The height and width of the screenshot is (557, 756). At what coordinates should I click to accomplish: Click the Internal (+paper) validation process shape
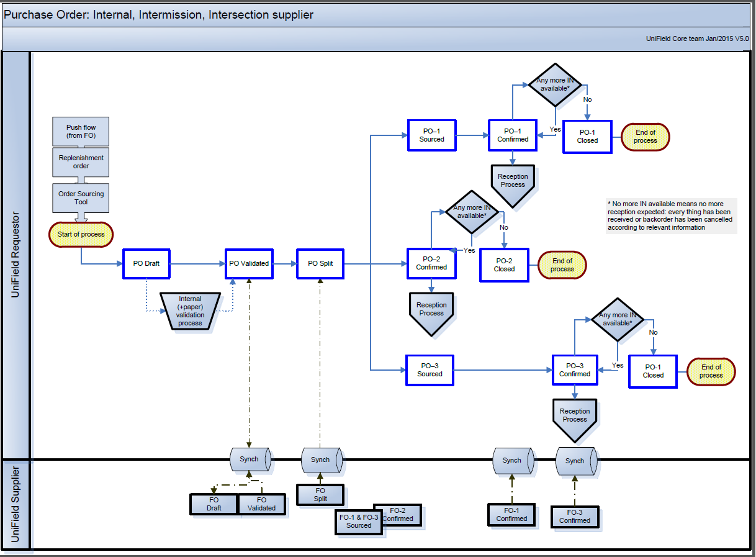190,310
